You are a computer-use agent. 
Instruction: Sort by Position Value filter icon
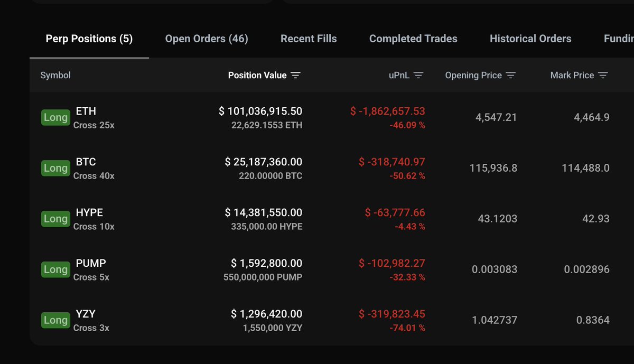[x=296, y=76]
